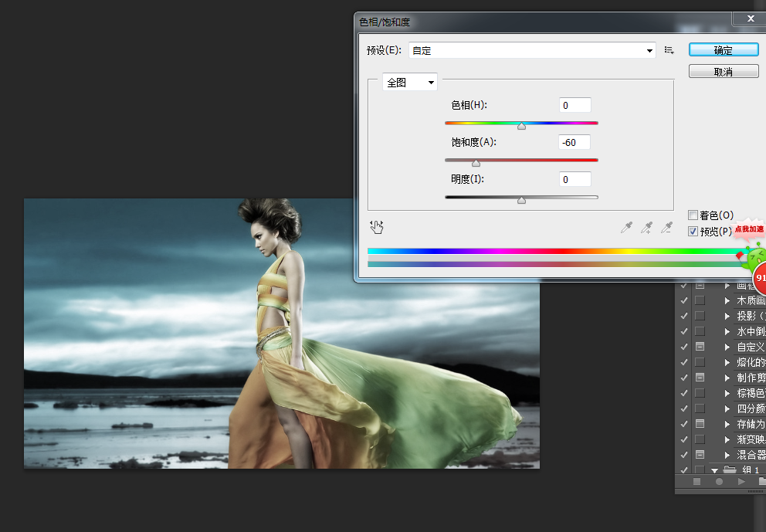766x532 pixels.
Task: Uncheck the 预览 preview checkbox
Action: [693, 231]
